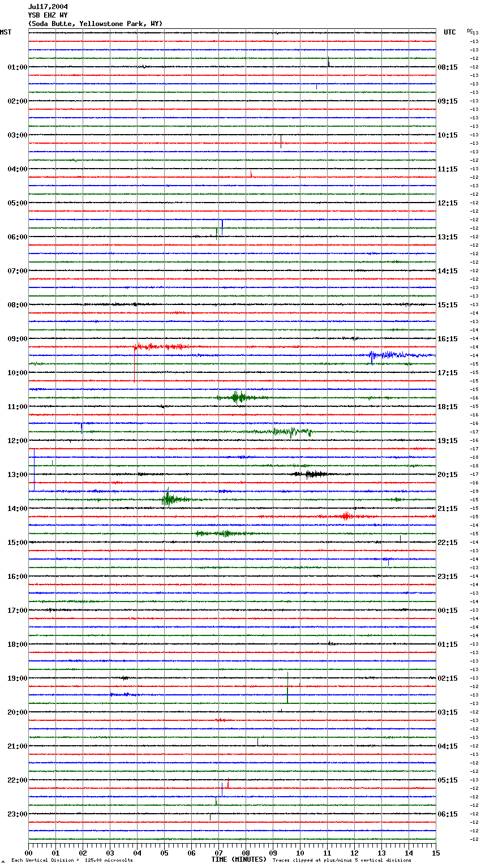Select the 23:00 MST row label
The width and height of the screenshot is (481, 868).
point(18,814)
